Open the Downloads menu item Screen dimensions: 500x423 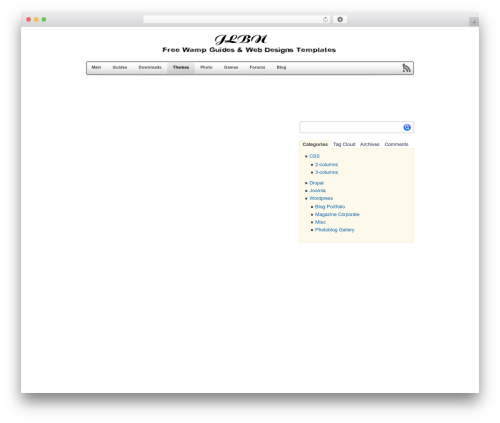tap(150, 67)
